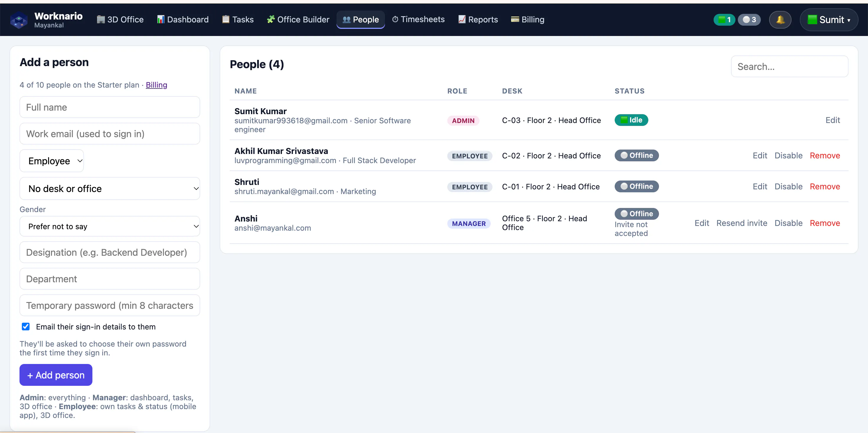This screenshot has height=433, width=868.
Task: Toggle email sign-in details checkbox
Action: 26,327
